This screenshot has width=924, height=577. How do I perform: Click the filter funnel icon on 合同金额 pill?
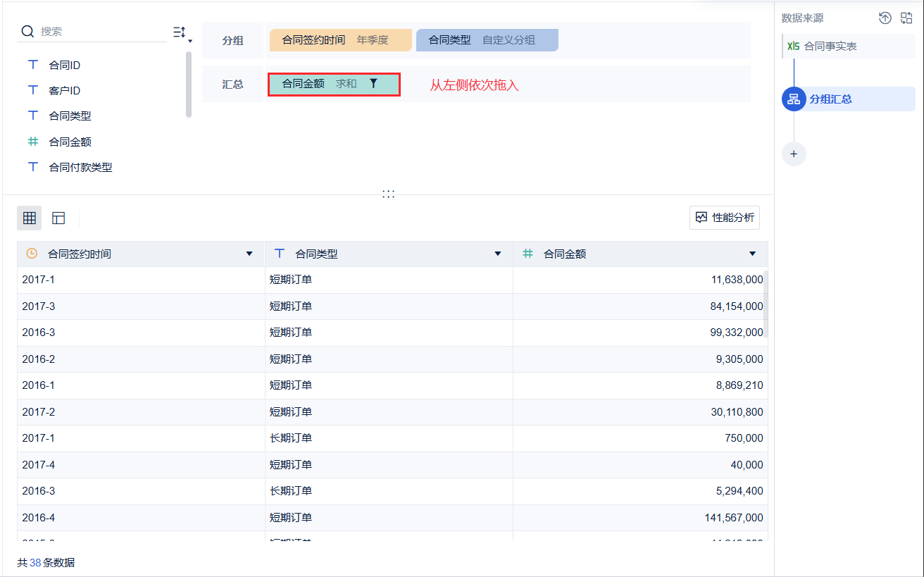point(373,83)
